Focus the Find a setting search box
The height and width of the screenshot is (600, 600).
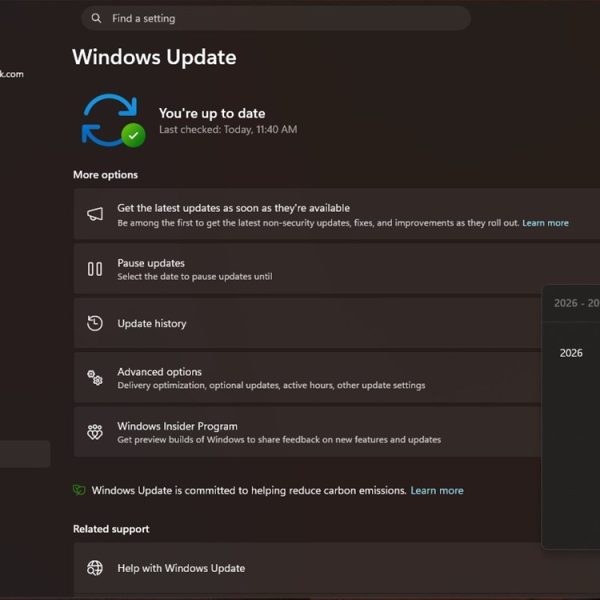276,18
